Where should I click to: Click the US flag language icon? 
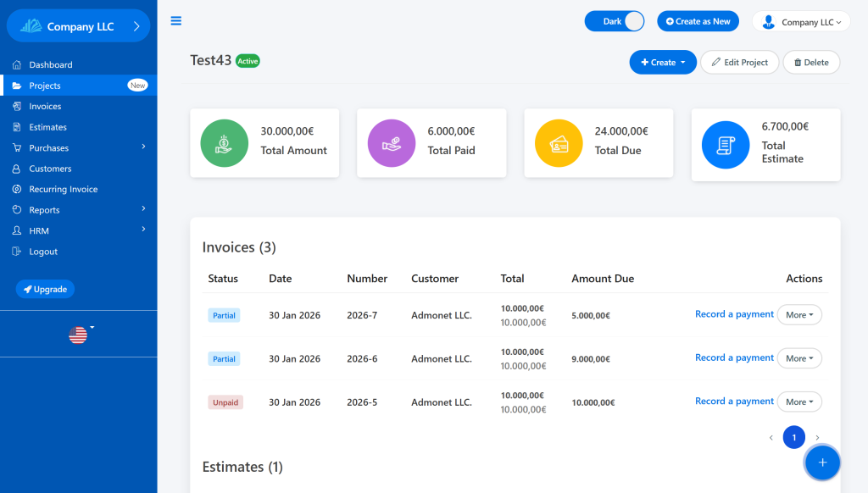pyautogui.click(x=78, y=335)
